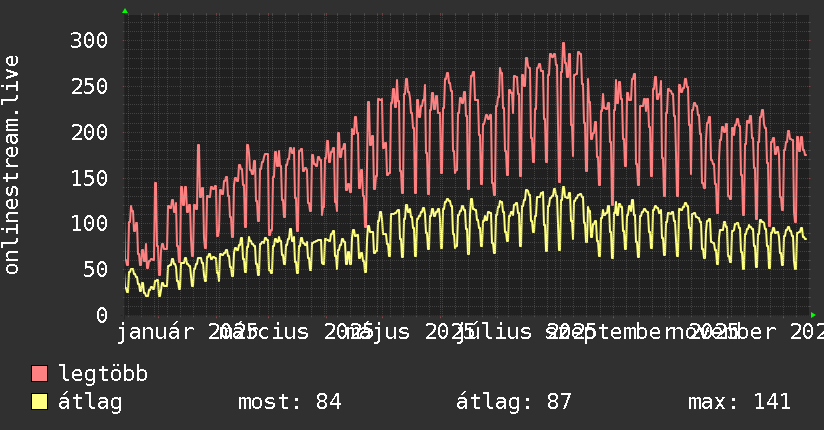This screenshot has width=824, height=430.
Task: Click the 'legtöbb' legend label
Action: coord(103,374)
